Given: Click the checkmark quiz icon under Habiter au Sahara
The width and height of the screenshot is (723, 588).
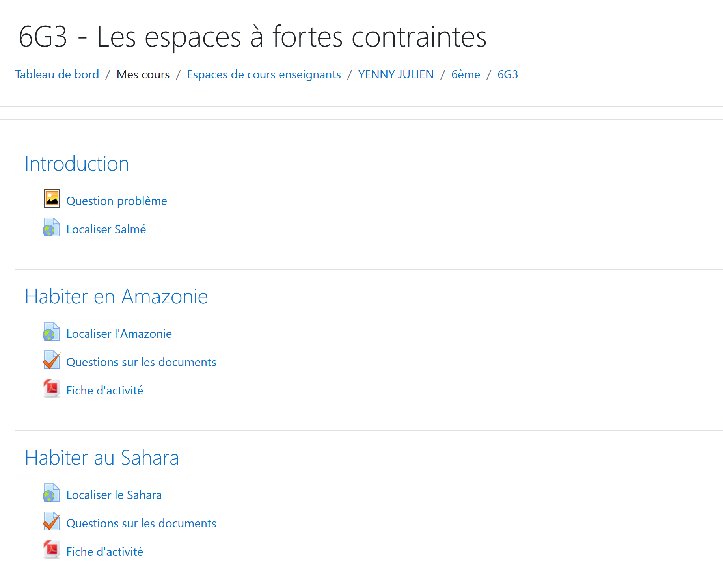Looking at the screenshot, I should 52,521.
